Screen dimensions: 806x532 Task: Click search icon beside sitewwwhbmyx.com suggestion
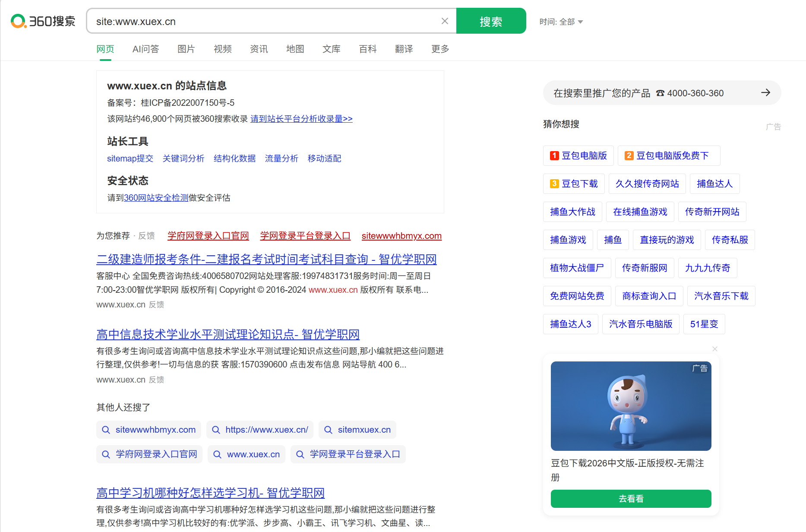(106, 430)
